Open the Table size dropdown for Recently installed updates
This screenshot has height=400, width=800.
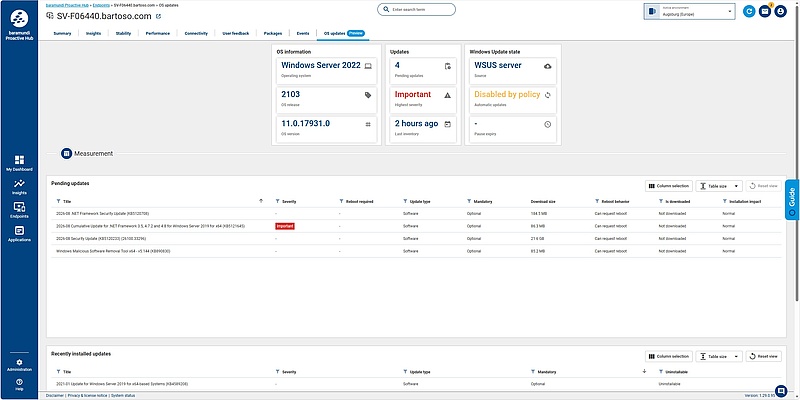[x=719, y=356]
